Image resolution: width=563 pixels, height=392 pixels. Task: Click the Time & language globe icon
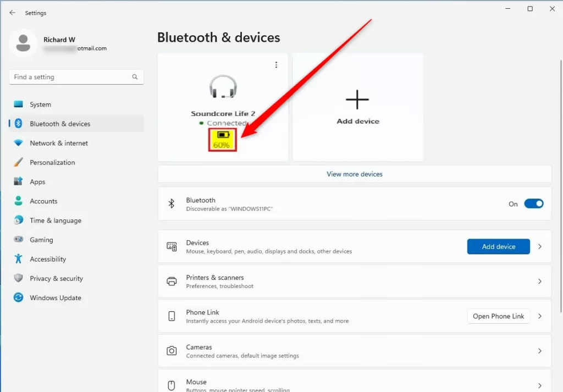click(x=18, y=220)
